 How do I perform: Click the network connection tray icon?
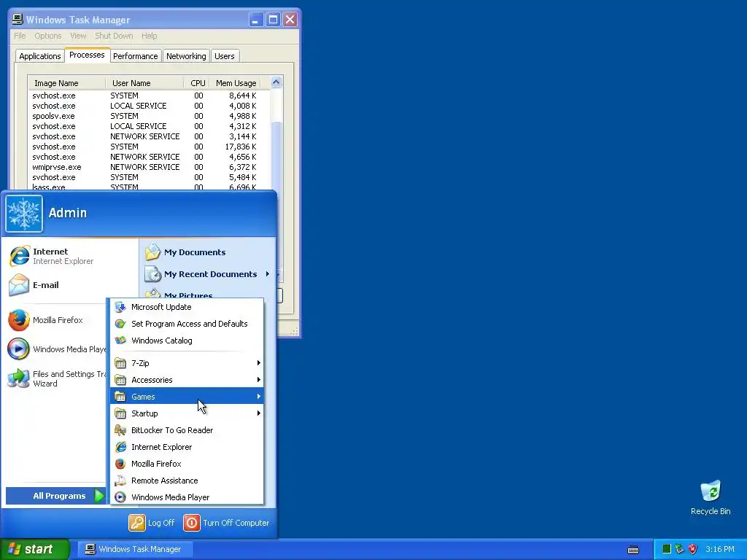(x=679, y=549)
